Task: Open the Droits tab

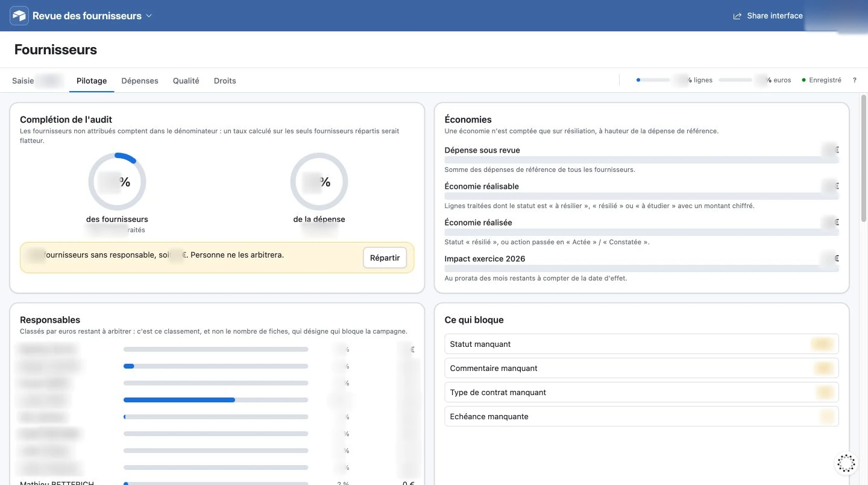Action: pyautogui.click(x=225, y=81)
